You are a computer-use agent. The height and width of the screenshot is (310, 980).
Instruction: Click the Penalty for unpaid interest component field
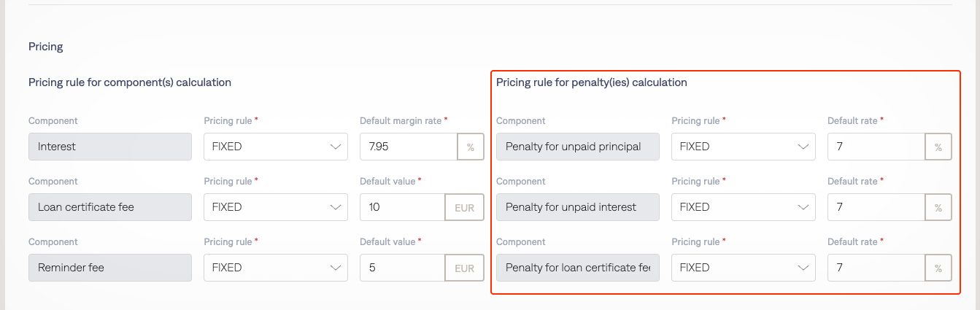[577, 207]
